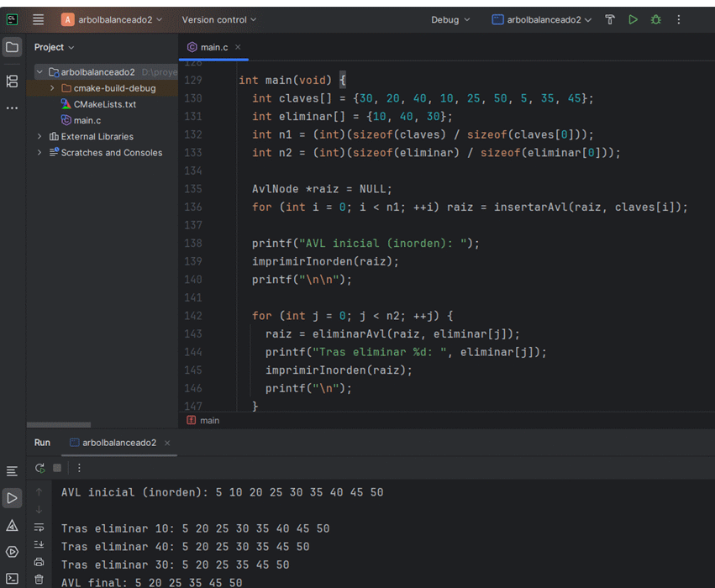Toggle the Project tool window folder icon
715x588 pixels.
[12, 47]
